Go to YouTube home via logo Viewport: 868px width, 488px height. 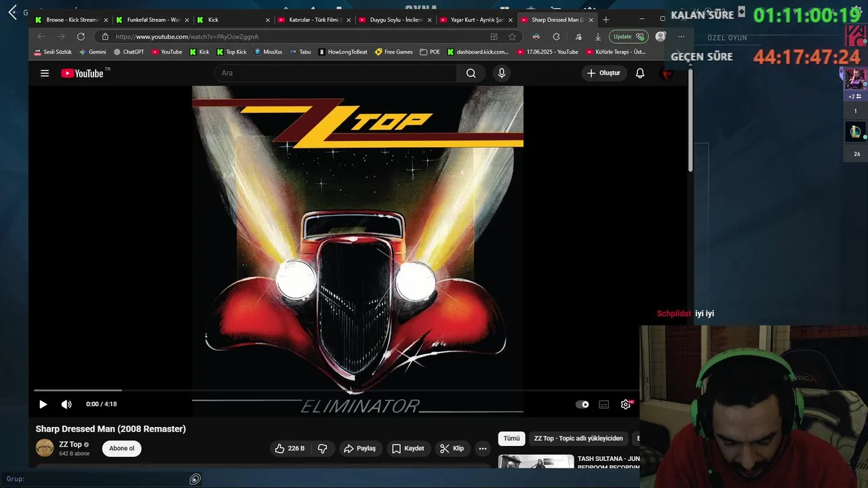coord(82,73)
